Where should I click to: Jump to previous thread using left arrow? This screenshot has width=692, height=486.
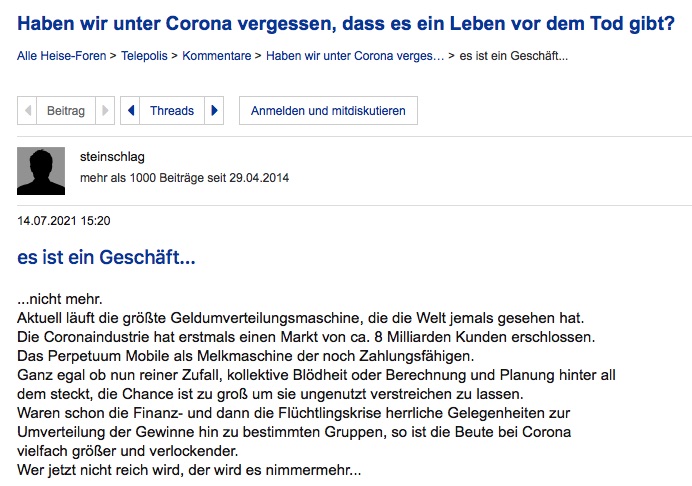point(130,111)
